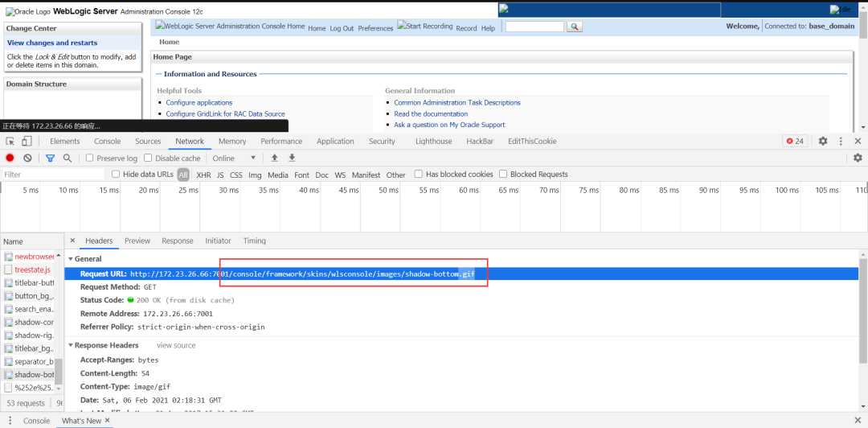Open the Memory tab
Image resolution: width=868 pixels, height=428 pixels.
(232, 142)
